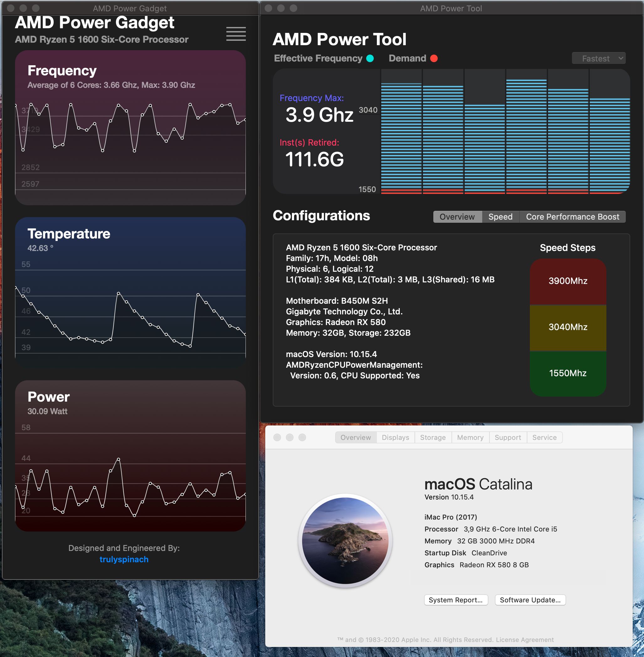644x657 pixels.
Task: Switch Configurations to the Speed segment
Action: tap(500, 216)
